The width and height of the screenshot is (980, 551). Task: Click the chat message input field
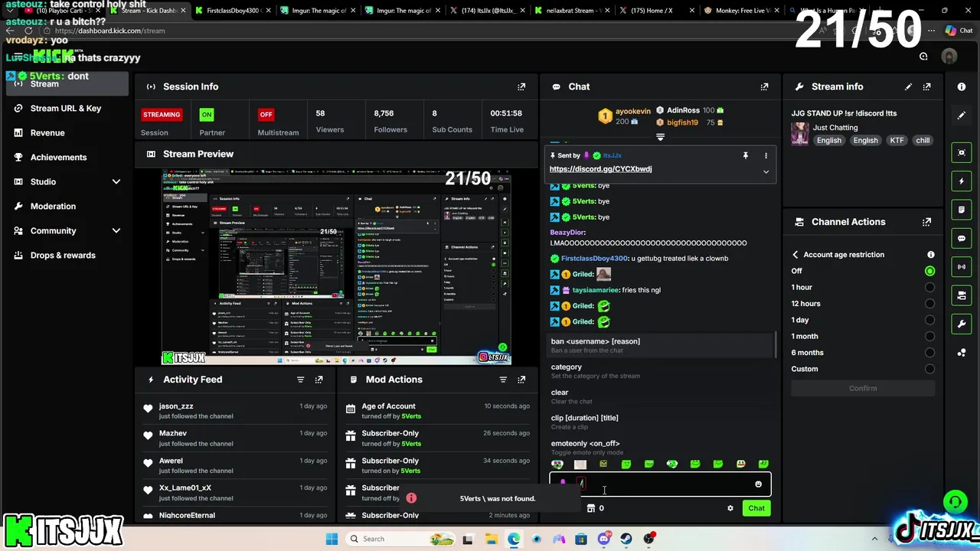(660, 484)
